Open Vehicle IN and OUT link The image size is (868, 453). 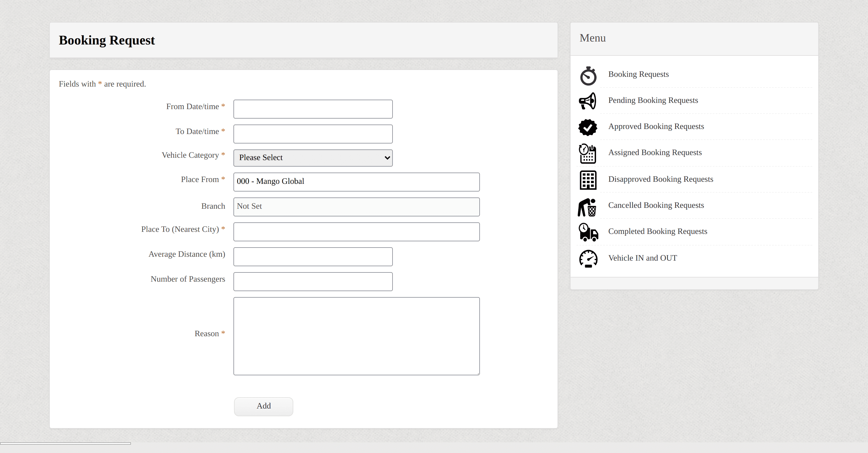[x=643, y=258]
